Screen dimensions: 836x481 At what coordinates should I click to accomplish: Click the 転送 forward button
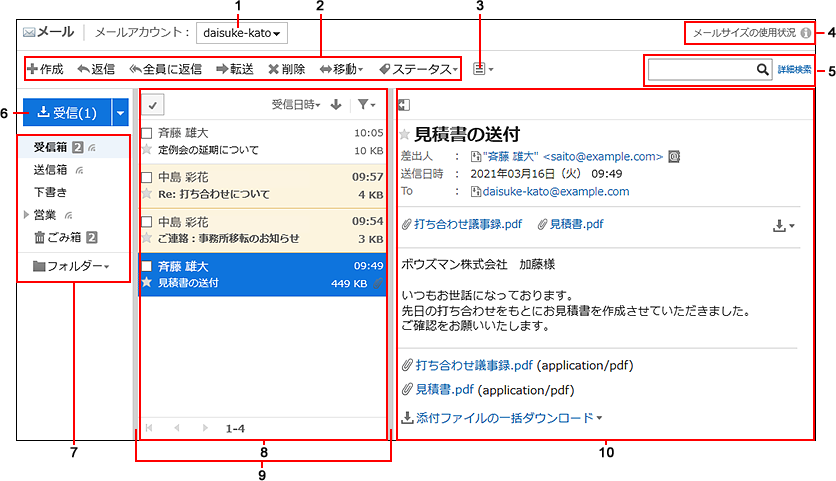[235, 69]
